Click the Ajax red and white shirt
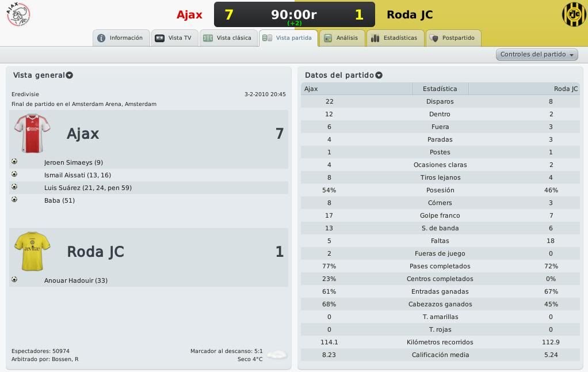This screenshot has height=372, width=588. click(32, 133)
